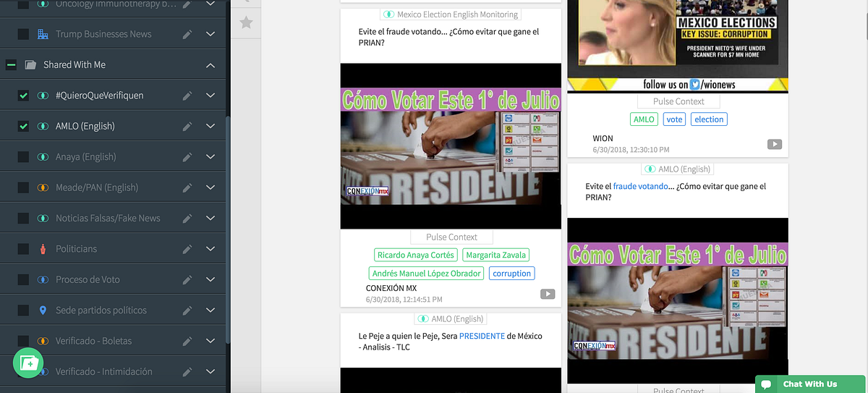Click the Ricardo Anaya Cortés tag
The height and width of the screenshot is (393, 868).
point(416,255)
